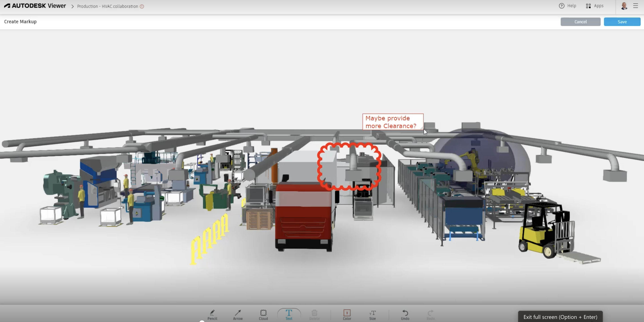The image size is (644, 322).
Task: Toggle Delete mode for markups
Action: tap(314, 314)
